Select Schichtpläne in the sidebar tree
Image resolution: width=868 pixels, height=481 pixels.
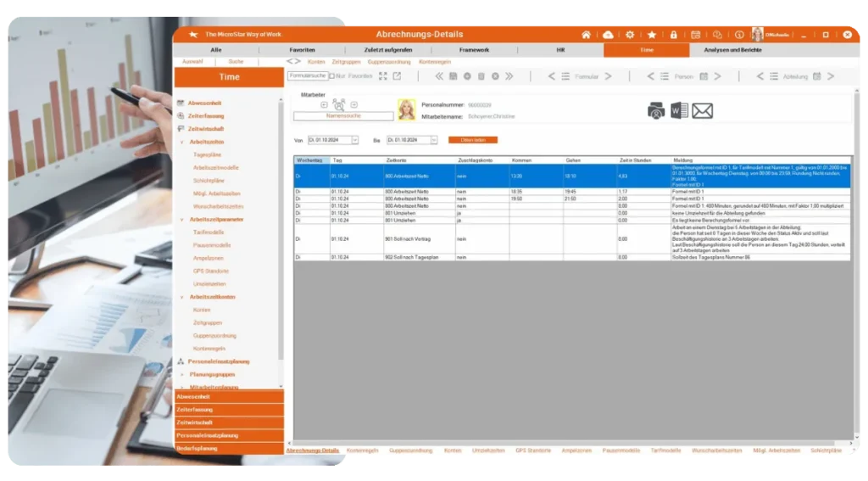[209, 181]
